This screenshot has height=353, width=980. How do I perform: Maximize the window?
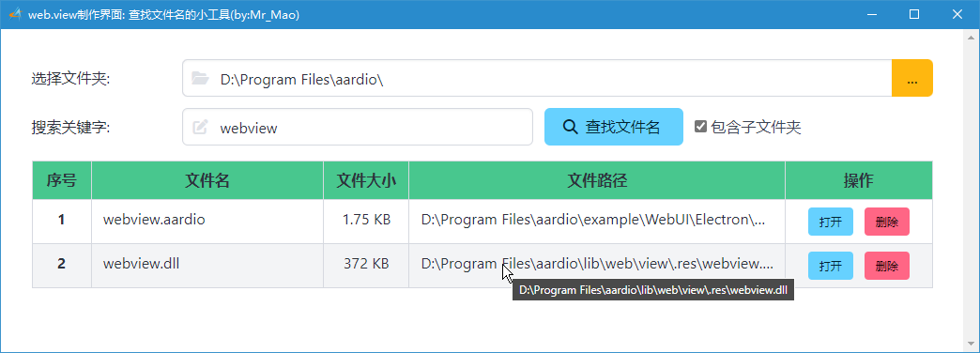click(x=914, y=14)
